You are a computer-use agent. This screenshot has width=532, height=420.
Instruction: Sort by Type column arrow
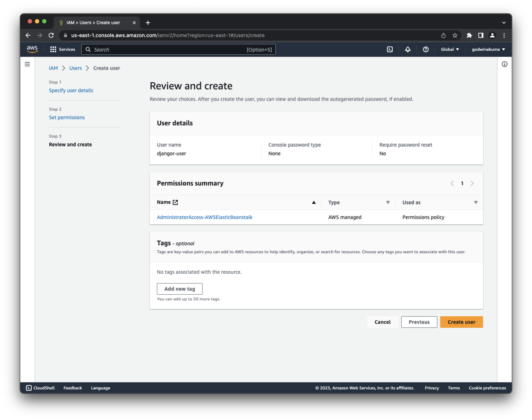coord(388,202)
